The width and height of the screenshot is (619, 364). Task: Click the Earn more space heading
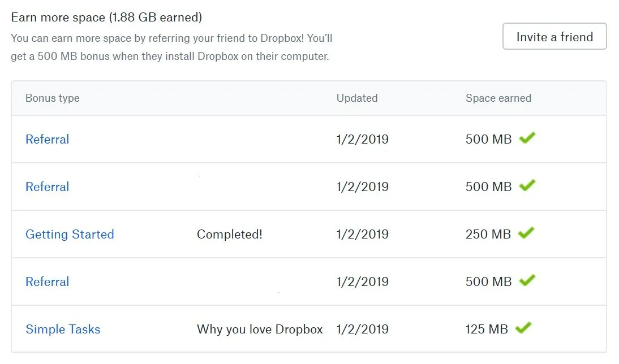106,18
